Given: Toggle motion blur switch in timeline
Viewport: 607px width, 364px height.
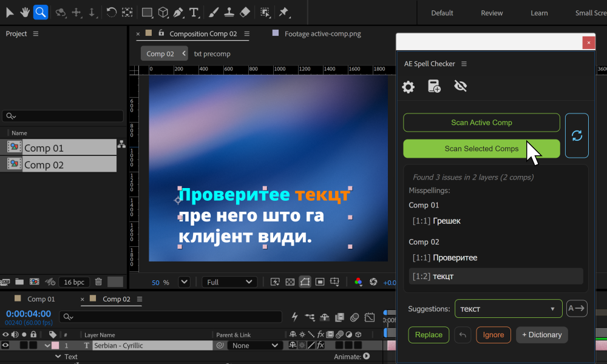Looking at the screenshot, I should click(x=354, y=317).
